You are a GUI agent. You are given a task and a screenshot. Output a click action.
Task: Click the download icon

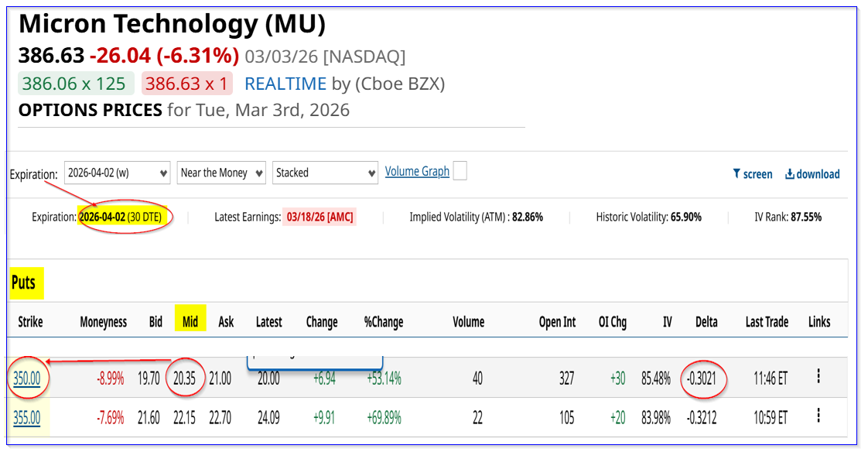pyautogui.click(x=789, y=174)
